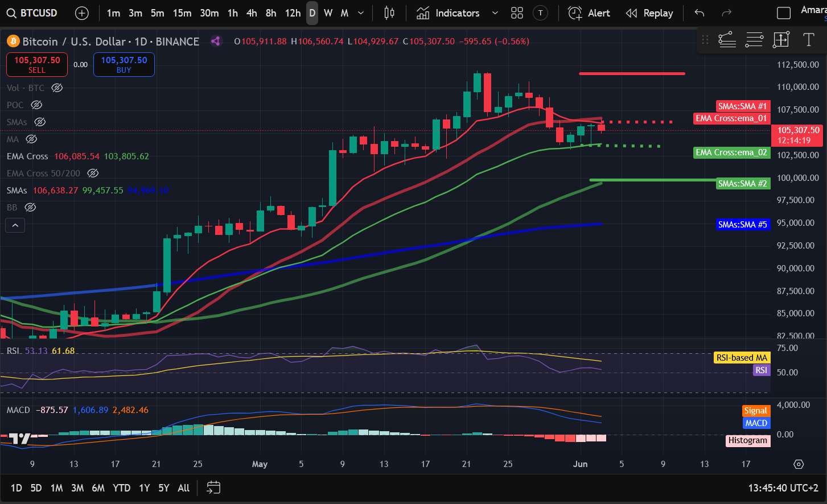Select the horizontal line drawing tool
Viewport: 827px width, 504px height.
tap(754, 40)
